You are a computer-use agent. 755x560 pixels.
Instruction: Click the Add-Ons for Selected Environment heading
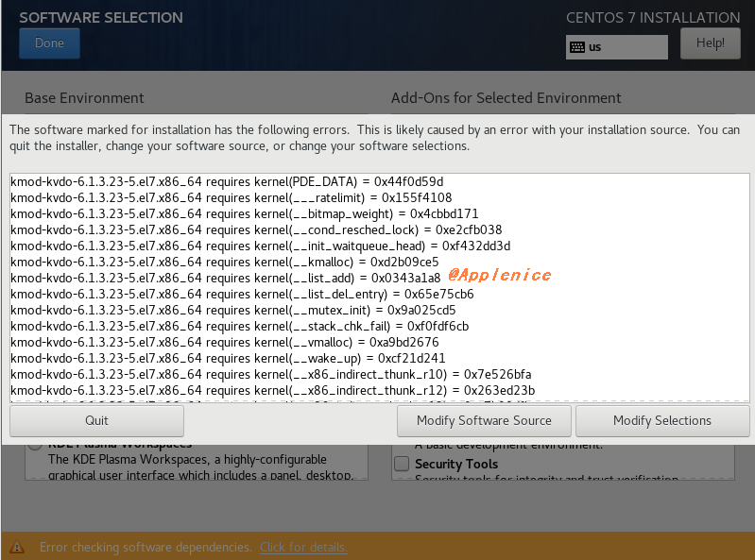[x=506, y=98]
